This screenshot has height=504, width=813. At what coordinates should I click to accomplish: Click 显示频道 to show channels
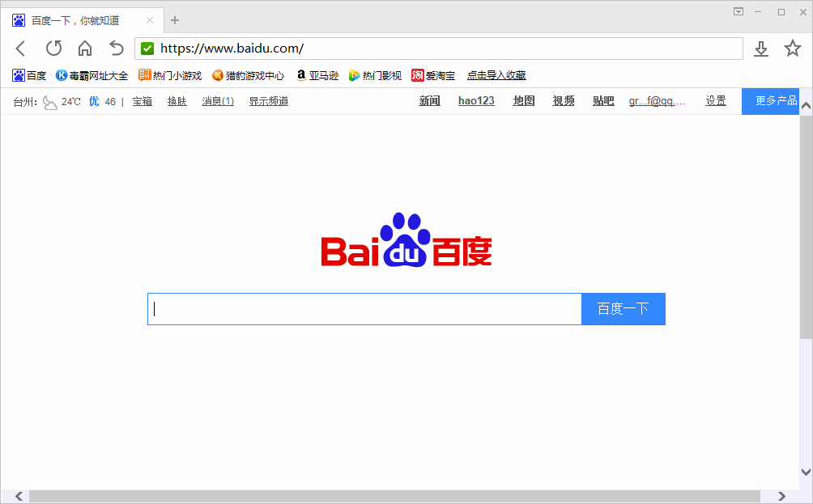269,101
